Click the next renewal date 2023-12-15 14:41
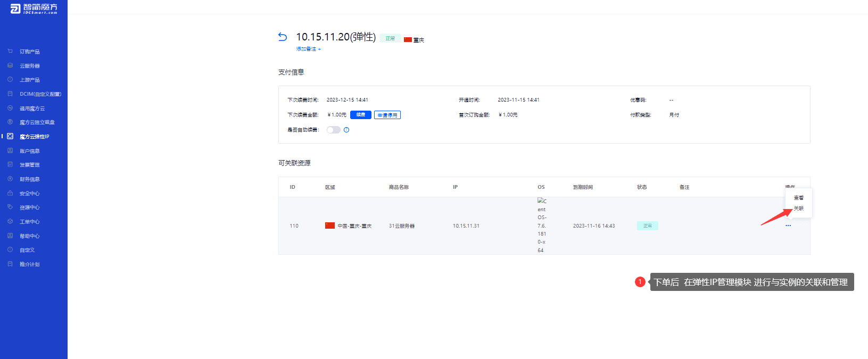The width and height of the screenshot is (868, 359). pyautogui.click(x=348, y=100)
